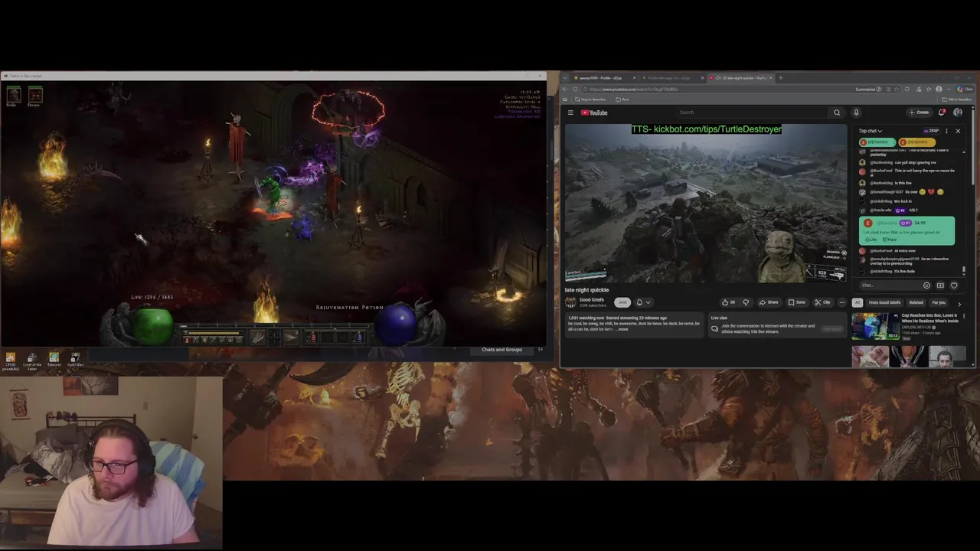
Task: Click the left attack skill icon in Diablo
Action: pyautogui.click(x=258, y=335)
